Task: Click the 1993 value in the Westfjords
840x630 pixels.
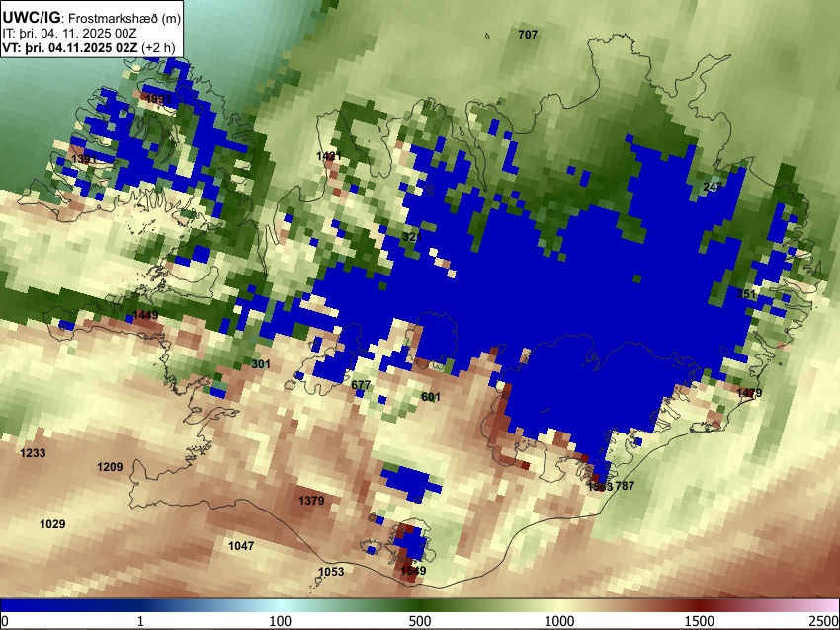Action: tap(158, 99)
